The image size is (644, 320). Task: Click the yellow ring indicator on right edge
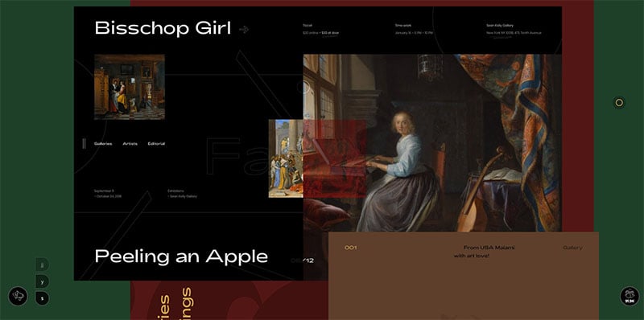[x=619, y=103]
